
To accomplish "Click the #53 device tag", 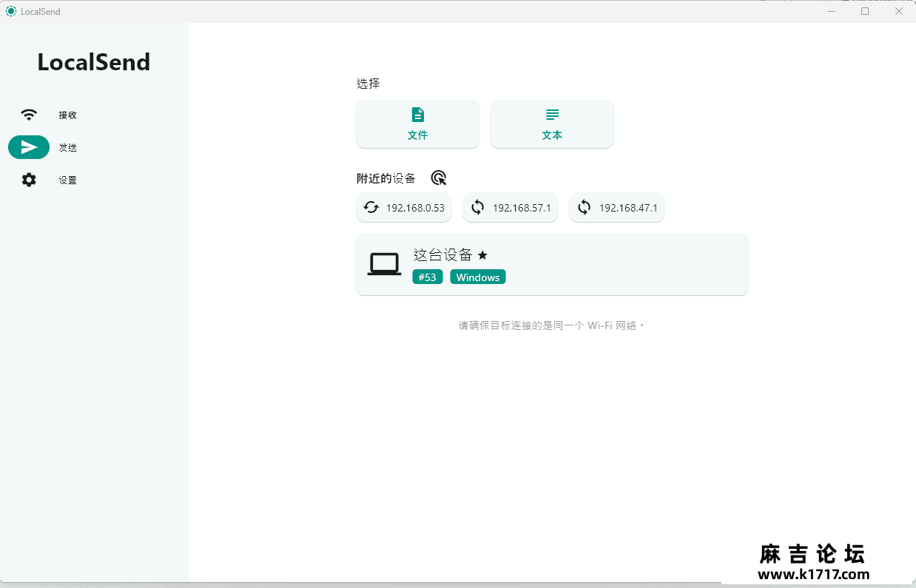I will [428, 277].
